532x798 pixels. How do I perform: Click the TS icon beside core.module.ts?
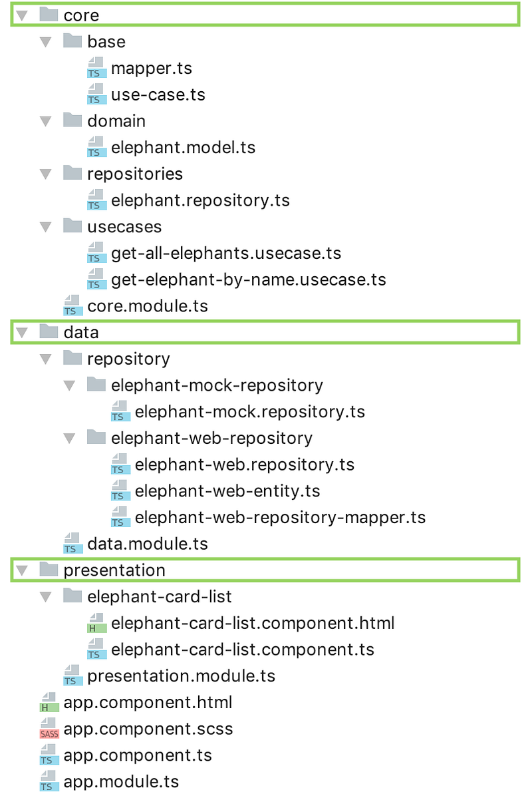72,305
